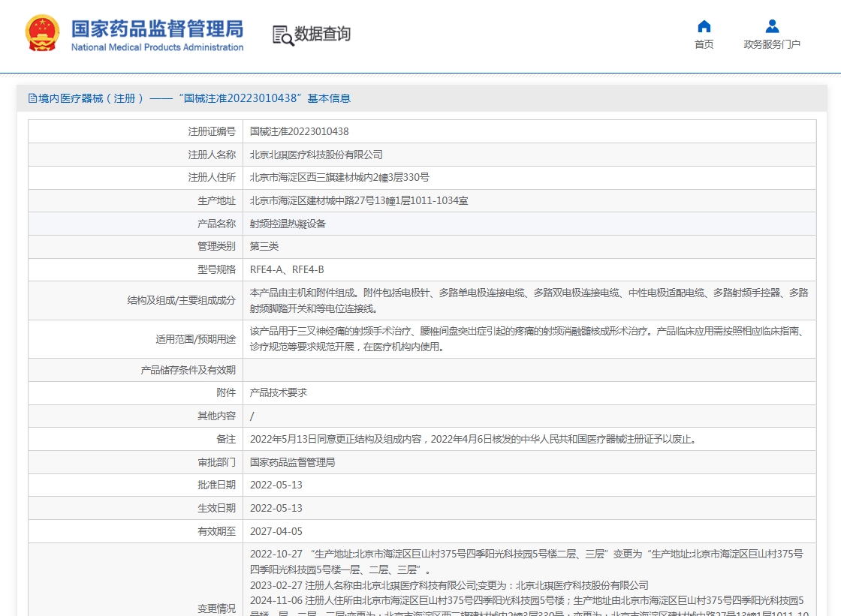The width and height of the screenshot is (841, 616).
Task: Click the 变更情况 row label
Action: (217, 608)
